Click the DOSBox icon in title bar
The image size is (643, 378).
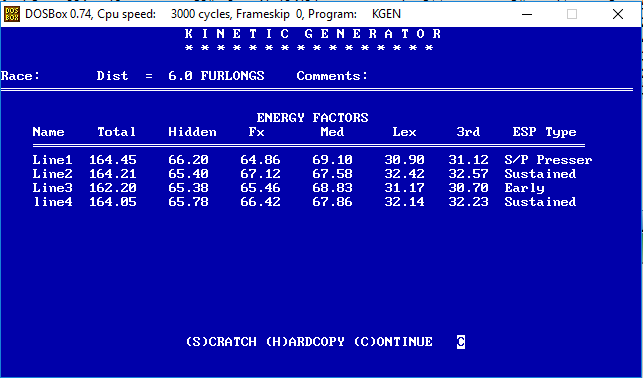11,14
